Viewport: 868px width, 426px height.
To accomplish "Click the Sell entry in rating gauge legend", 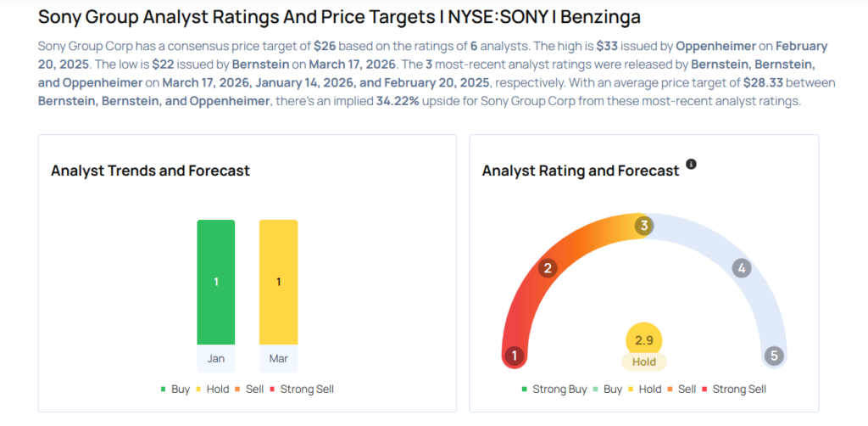I will [x=681, y=389].
